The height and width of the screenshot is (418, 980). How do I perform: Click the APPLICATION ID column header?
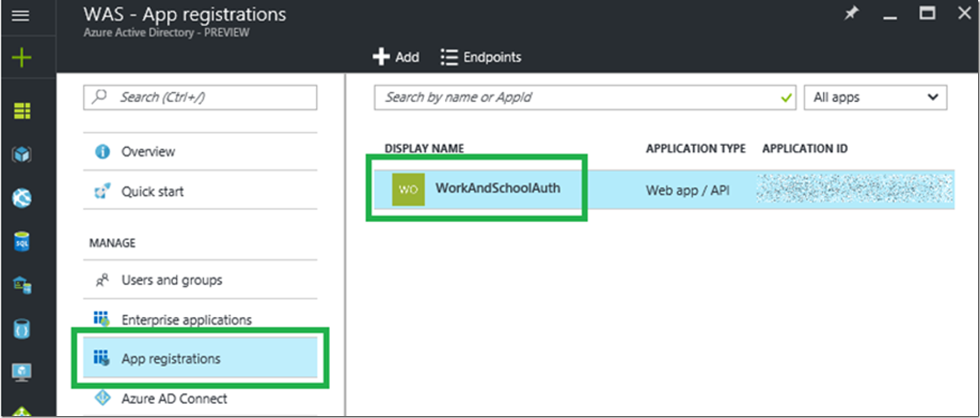804,148
